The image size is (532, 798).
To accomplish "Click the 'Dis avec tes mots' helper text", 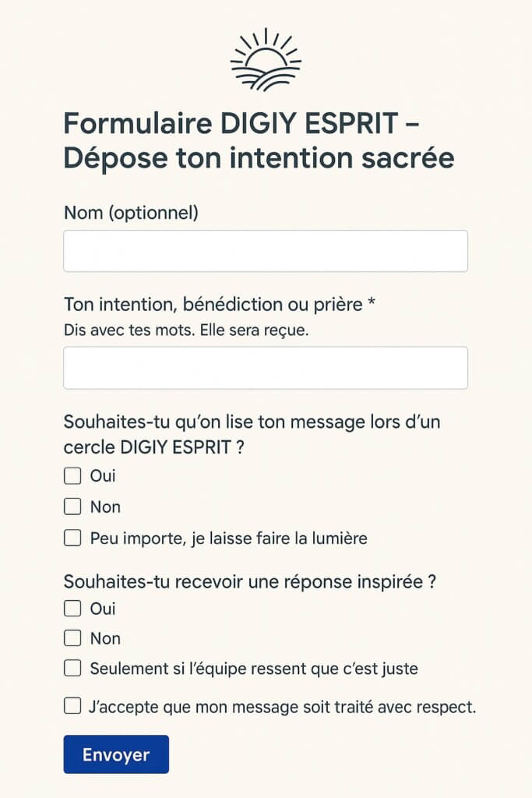I will click(x=186, y=330).
